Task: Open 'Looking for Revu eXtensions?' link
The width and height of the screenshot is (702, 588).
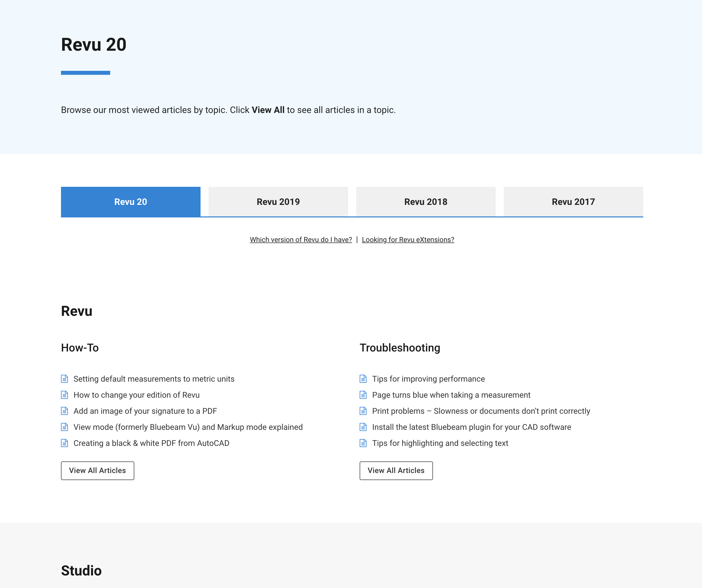Action: [408, 240]
